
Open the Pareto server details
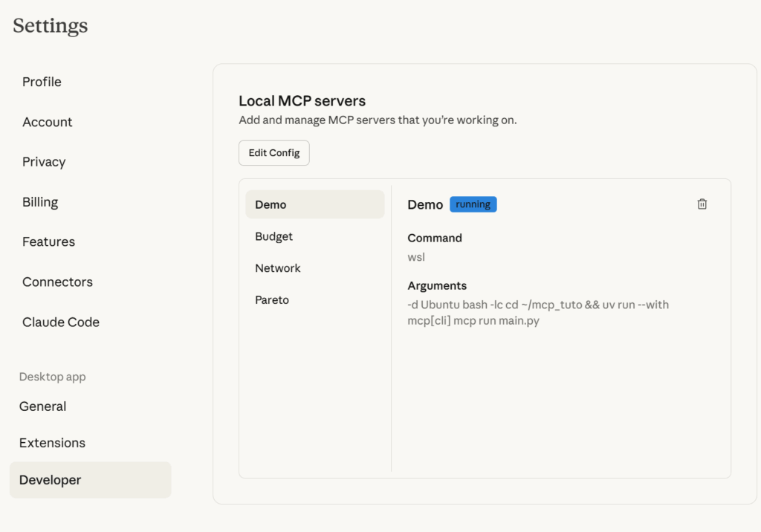coord(272,300)
